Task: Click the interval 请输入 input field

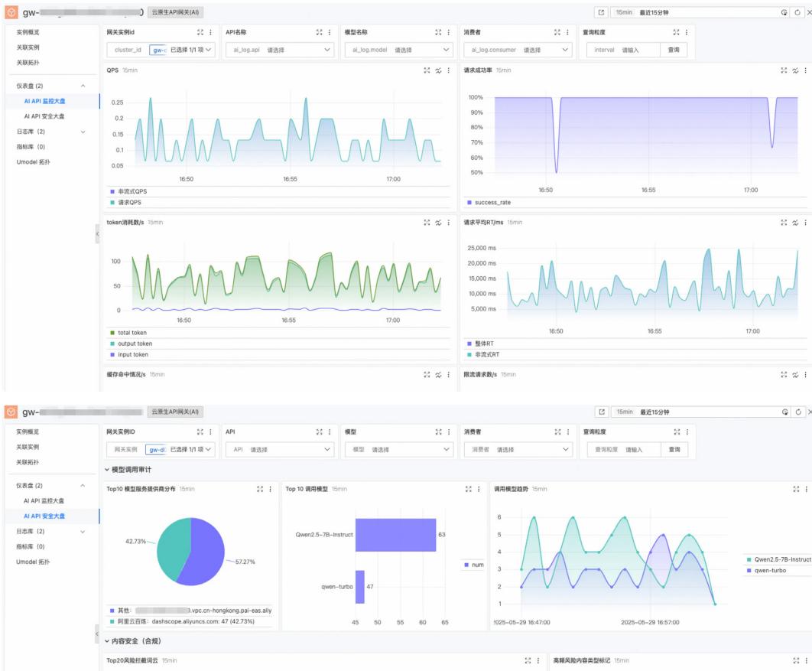Action: (639, 50)
